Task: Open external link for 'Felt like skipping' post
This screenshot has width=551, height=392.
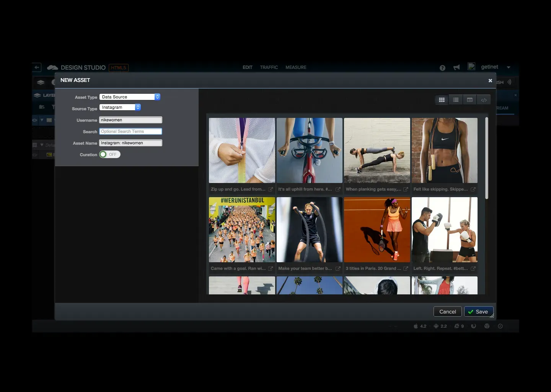Action: point(473,189)
